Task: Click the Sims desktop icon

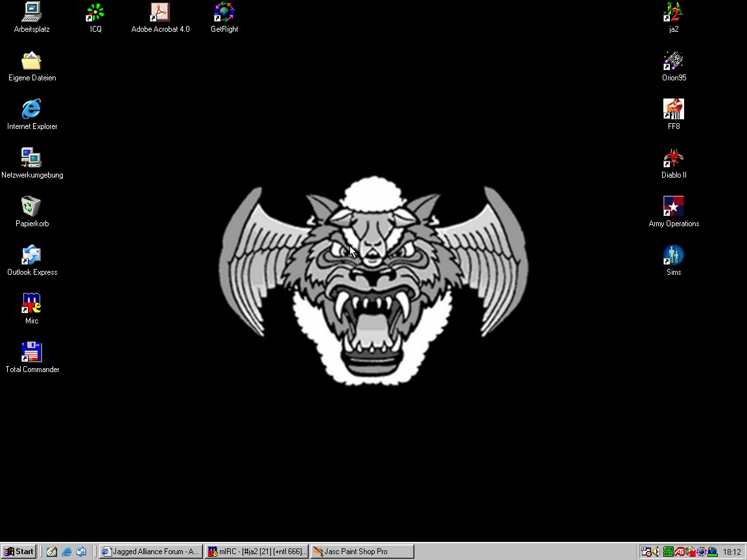Action: point(674,255)
